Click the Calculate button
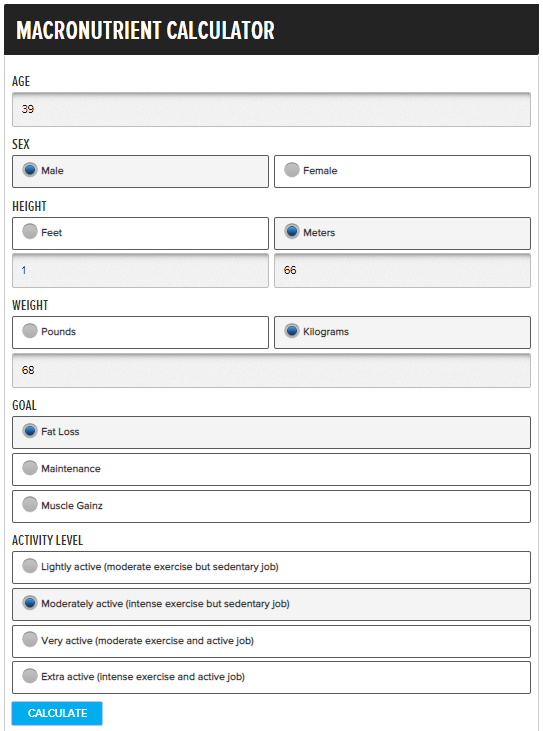This screenshot has height=731, width=543. pyautogui.click(x=57, y=713)
